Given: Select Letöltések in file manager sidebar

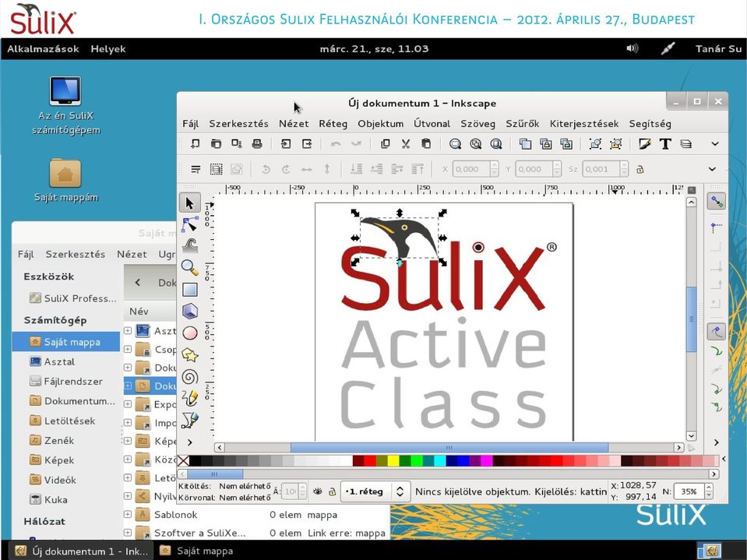Looking at the screenshot, I should coord(65,421).
